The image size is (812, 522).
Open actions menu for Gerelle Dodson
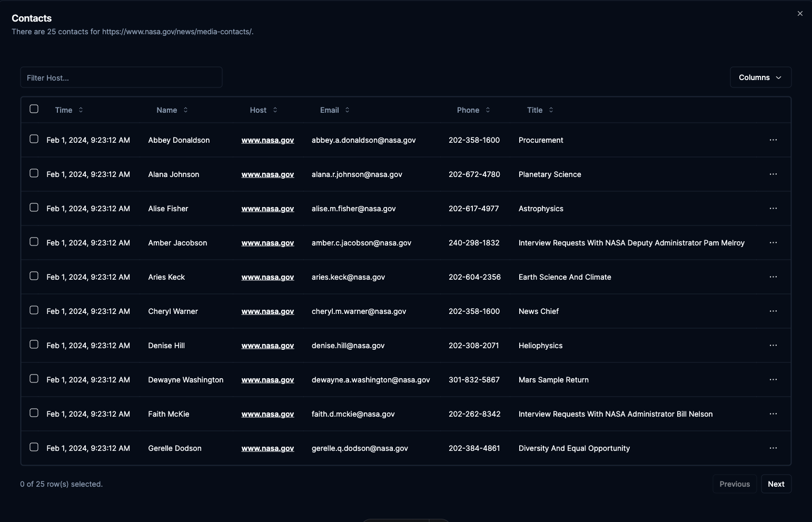[x=773, y=448]
